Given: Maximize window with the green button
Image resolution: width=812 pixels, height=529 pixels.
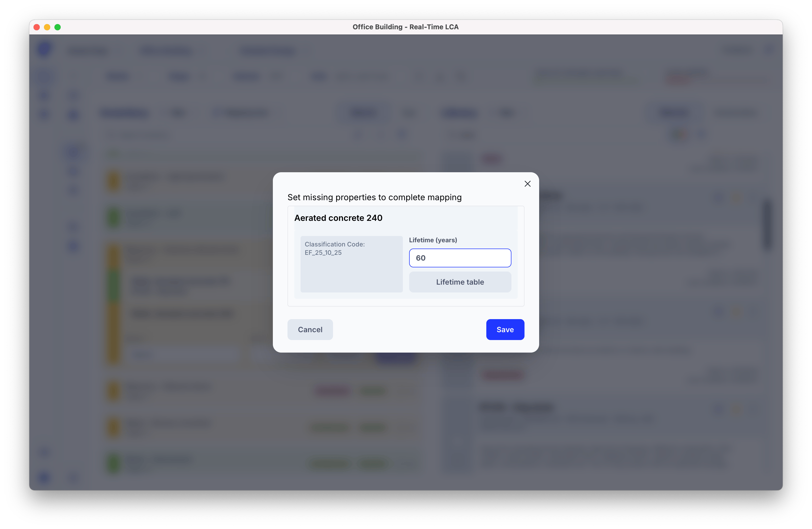Looking at the screenshot, I should (x=58, y=27).
